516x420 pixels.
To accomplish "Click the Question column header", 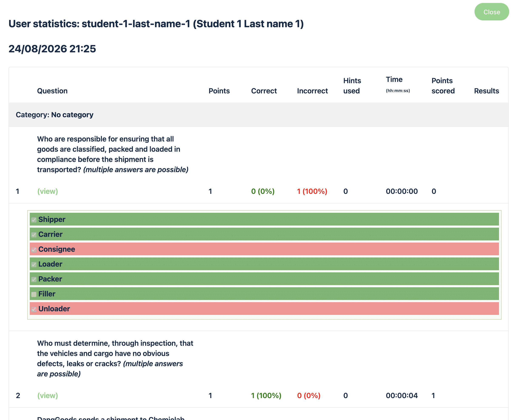I will coord(52,91).
